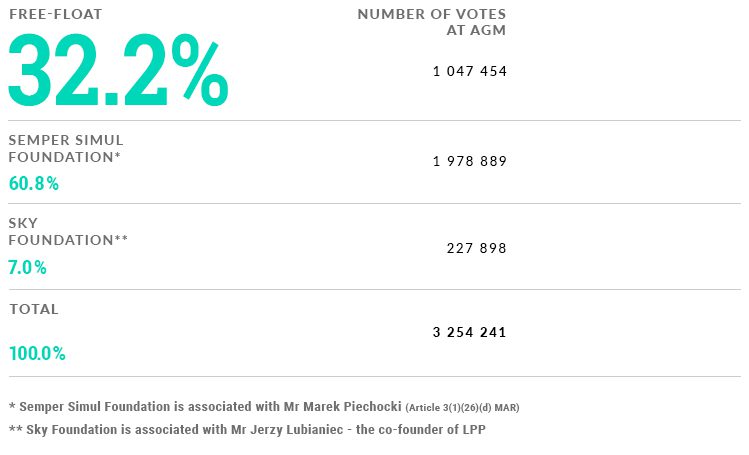Select the FREE-FLOAT heading
Image resolution: width=749 pixels, height=455 pixels.
56,14
